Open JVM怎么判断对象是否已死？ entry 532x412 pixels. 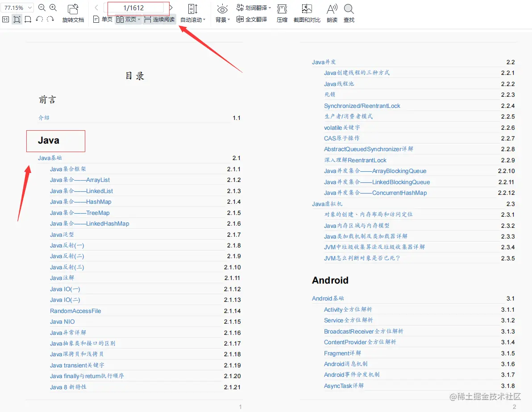coord(362,258)
